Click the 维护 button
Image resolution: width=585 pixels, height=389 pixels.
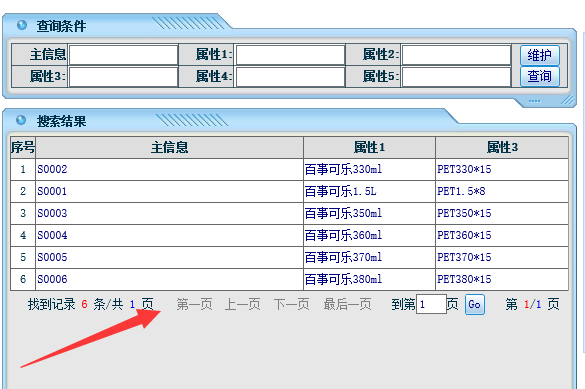[x=539, y=55]
